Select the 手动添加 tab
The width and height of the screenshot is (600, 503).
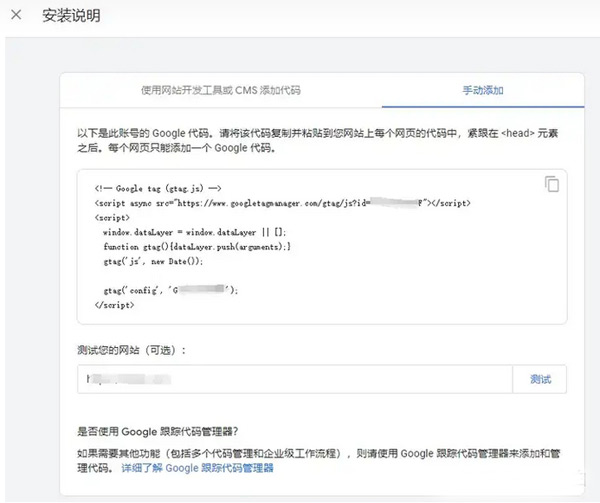483,90
